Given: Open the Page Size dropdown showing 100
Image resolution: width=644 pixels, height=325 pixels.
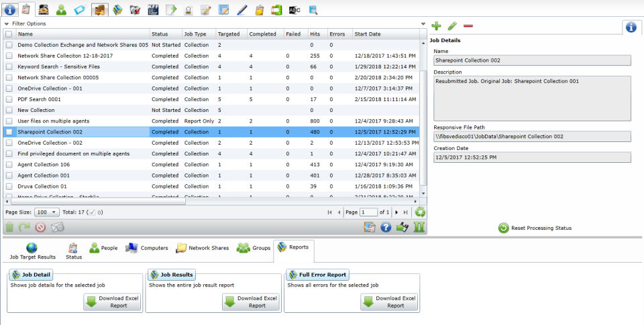Looking at the screenshot, I should coord(48,212).
